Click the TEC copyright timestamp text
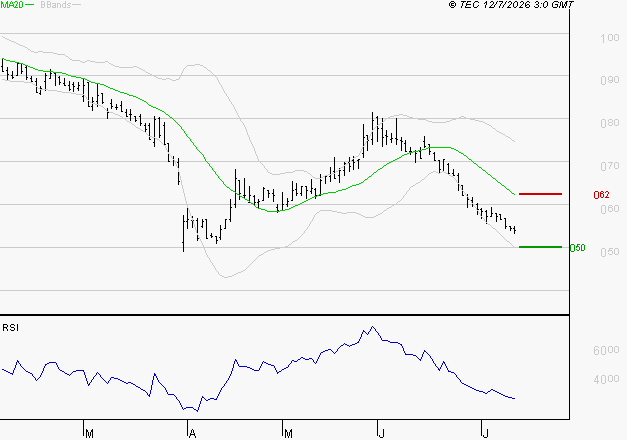 511,5
